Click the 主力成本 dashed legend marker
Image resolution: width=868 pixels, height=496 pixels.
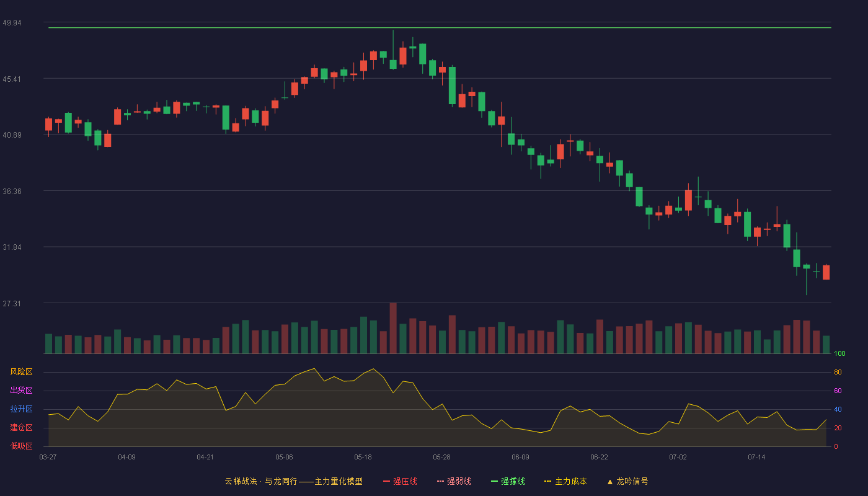(547, 481)
